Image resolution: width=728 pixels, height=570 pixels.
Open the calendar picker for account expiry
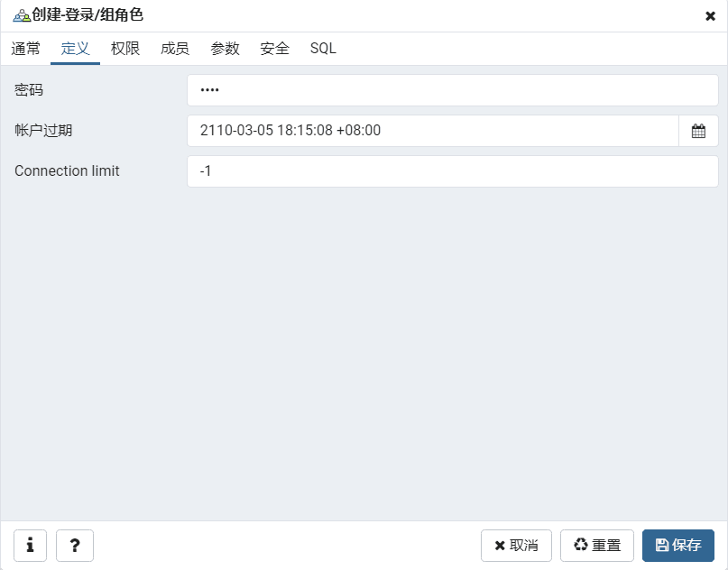[x=698, y=131]
